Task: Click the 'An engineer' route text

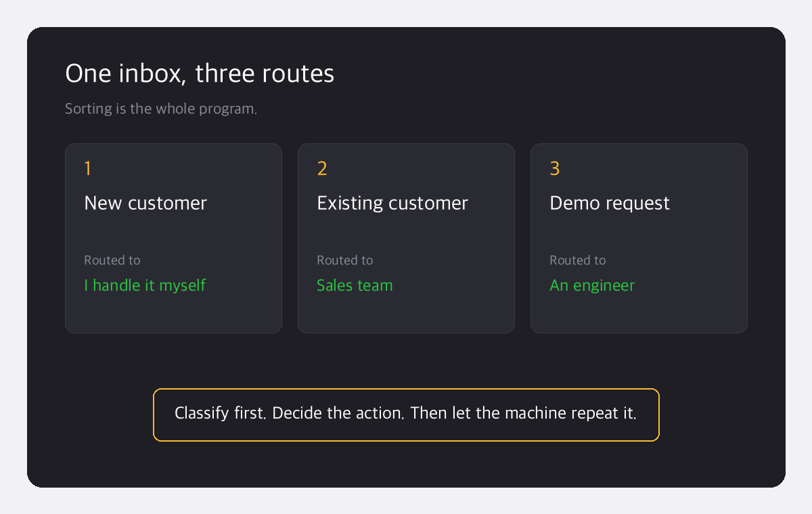Action: point(592,285)
